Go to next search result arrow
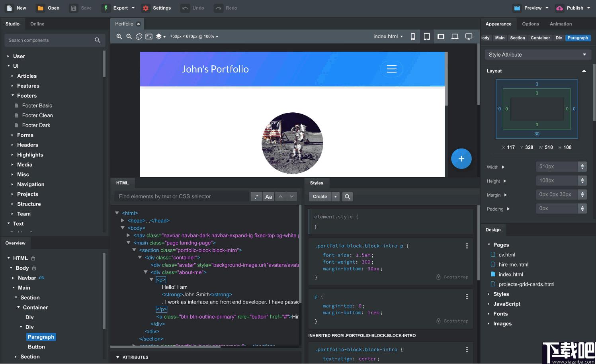This screenshot has height=364, width=596. click(x=292, y=196)
